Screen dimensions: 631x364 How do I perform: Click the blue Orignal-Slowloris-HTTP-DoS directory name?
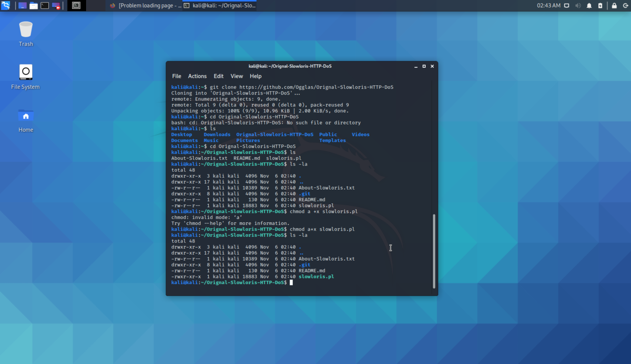[x=274, y=134]
